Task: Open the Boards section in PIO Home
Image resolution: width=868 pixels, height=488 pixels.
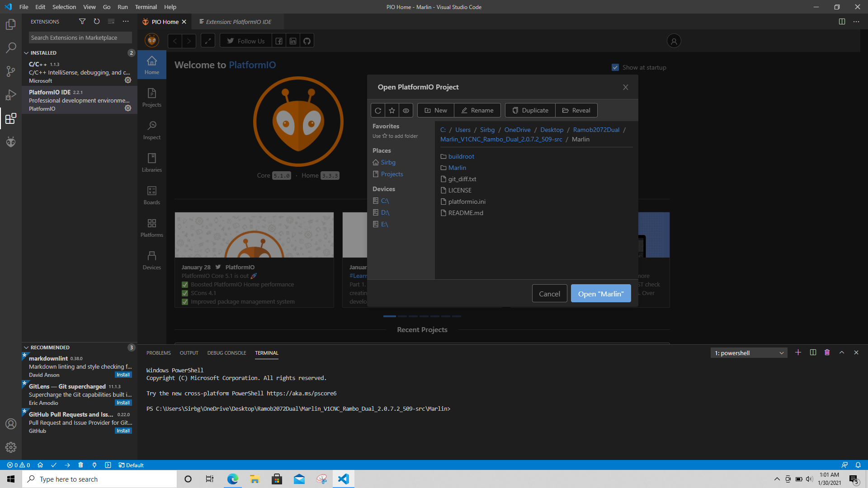Action: pyautogui.click(x=152, y=195)
